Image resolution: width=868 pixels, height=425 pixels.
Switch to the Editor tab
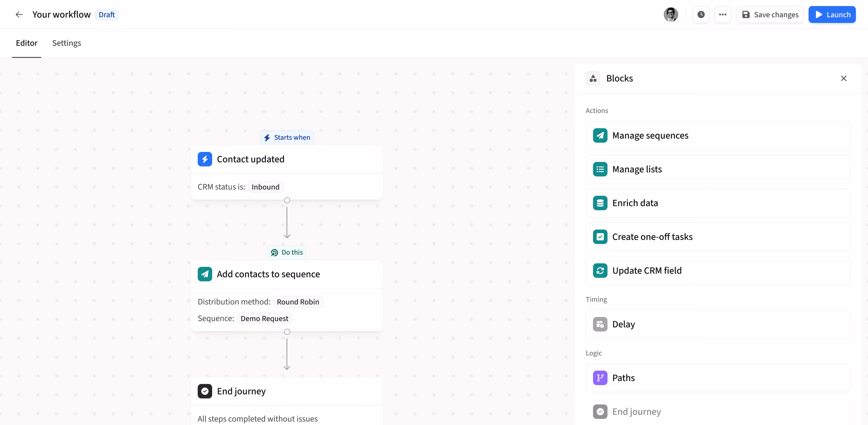[27, 43]
